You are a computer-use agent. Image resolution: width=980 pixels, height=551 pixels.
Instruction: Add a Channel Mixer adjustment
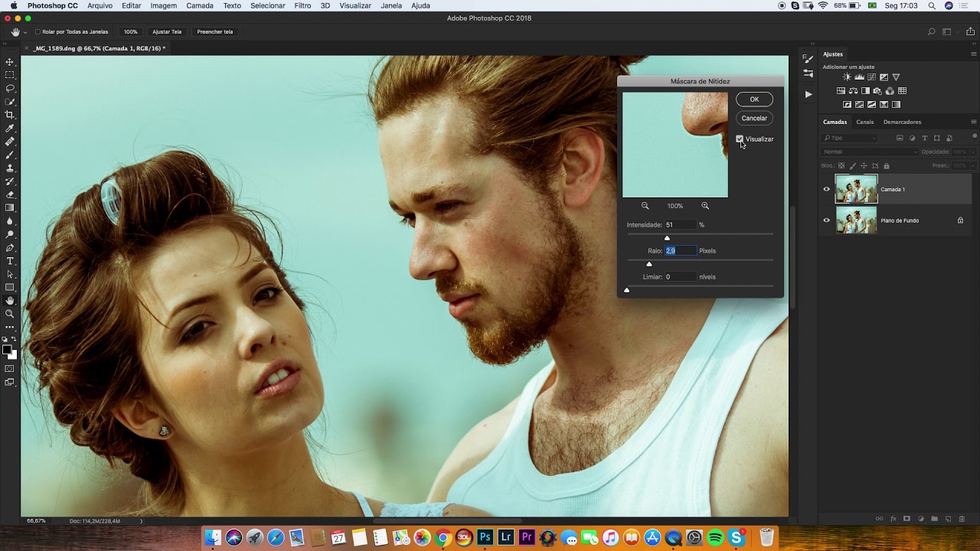(890, 91)
